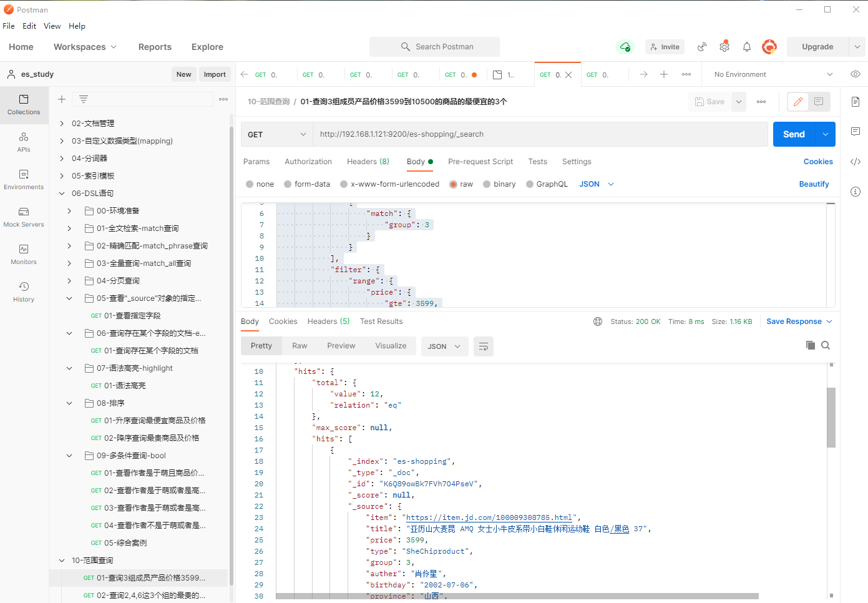Click the Beautify link
The image size is (868, 603).
(814, 184)
